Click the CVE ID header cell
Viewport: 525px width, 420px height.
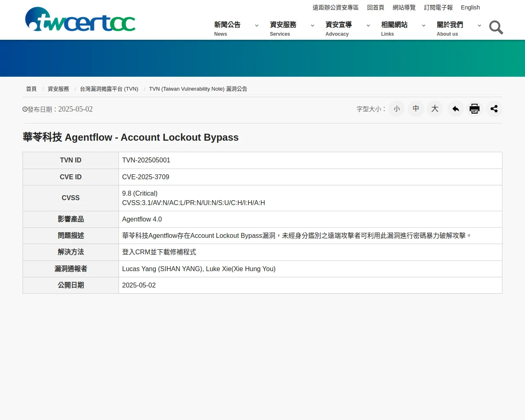pos(71,177)
